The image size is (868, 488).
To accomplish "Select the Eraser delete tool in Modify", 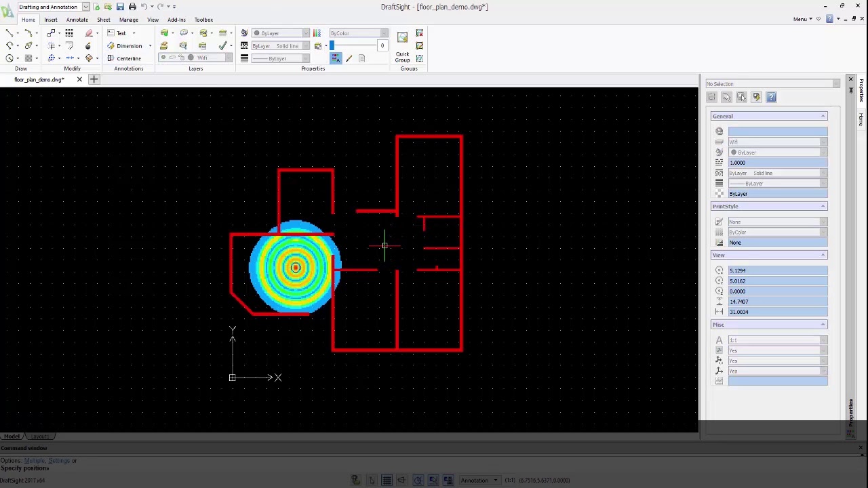I will [x=89, y=33].
